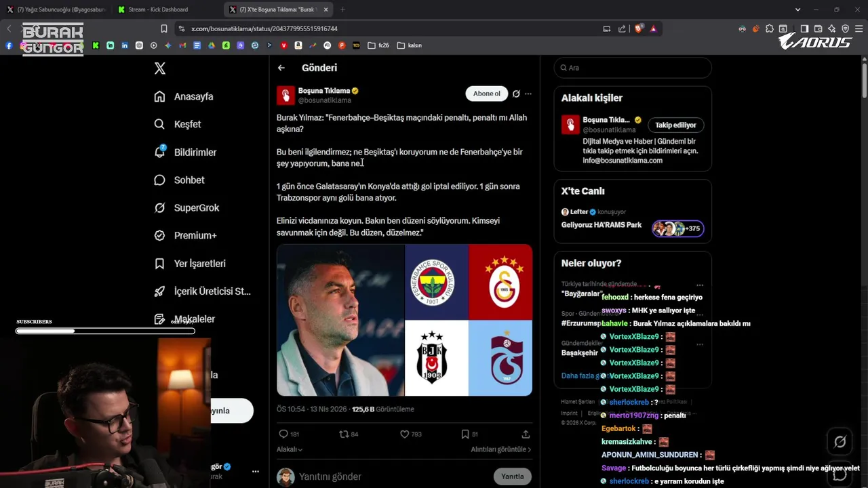Click Takip ediliyor button for Boşuna Tıklama
Image resolution: width=868 pixels, height=488 pixels.
tap(675, 125)
